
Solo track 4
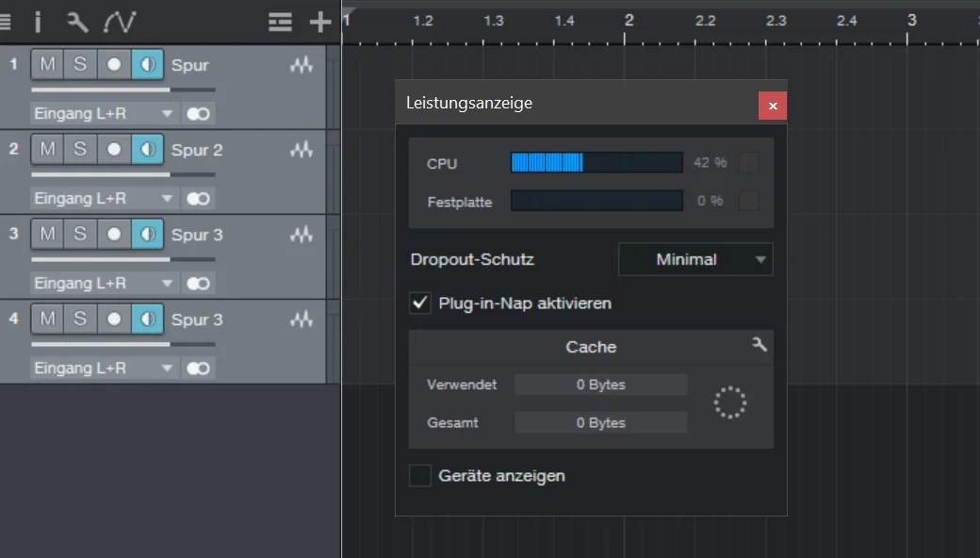(80, 320)
